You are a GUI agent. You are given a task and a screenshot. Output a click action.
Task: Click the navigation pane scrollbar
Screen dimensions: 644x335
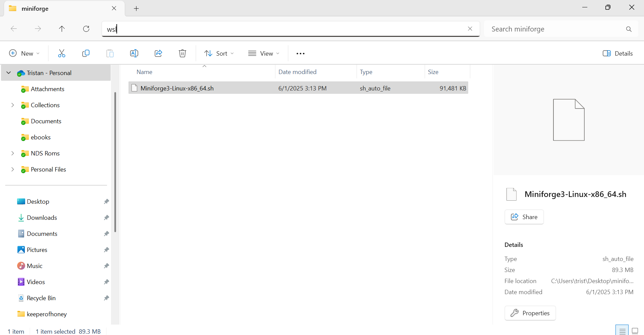click(x=115, y=162)
